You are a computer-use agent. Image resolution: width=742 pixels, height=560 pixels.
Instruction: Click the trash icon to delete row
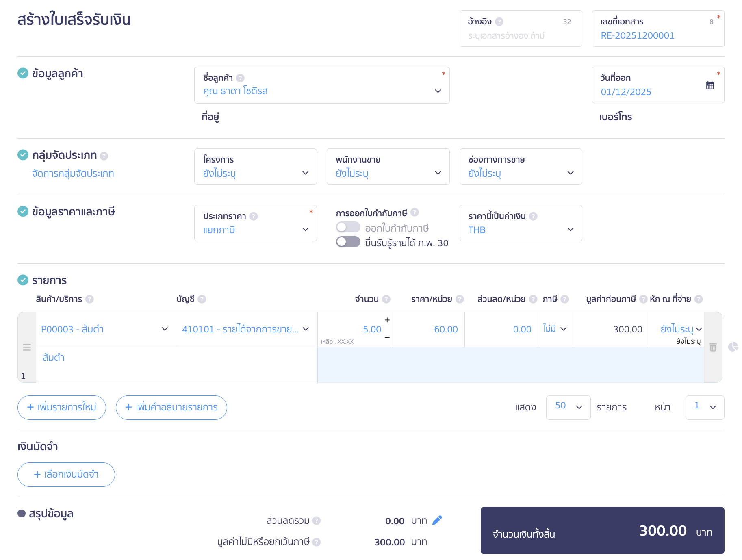[x=713, y=347]
